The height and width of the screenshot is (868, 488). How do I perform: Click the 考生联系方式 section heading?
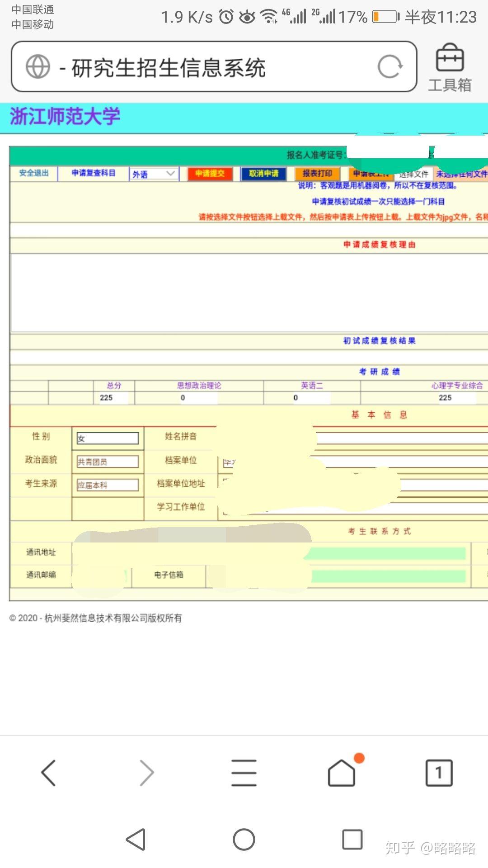click(379, 531)
